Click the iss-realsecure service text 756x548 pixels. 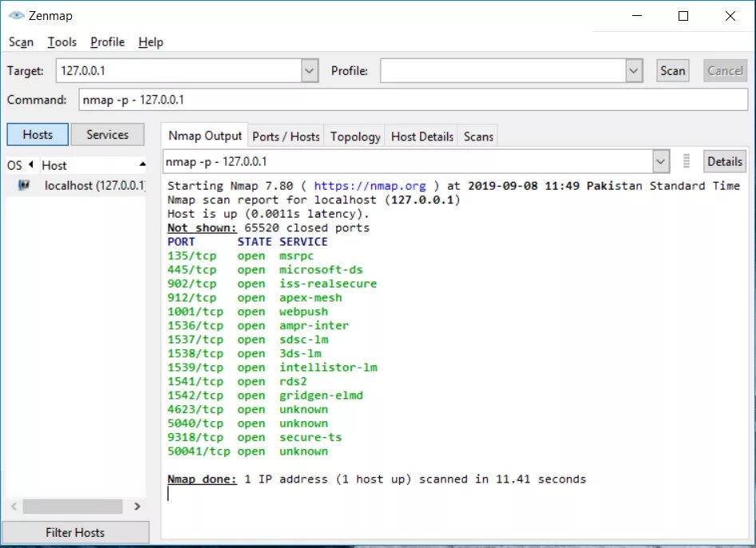(328, 284)
